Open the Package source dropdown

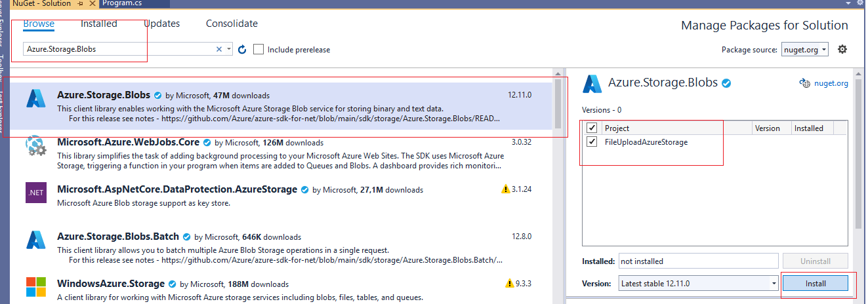pyautogui.click(x=804, y=49)
